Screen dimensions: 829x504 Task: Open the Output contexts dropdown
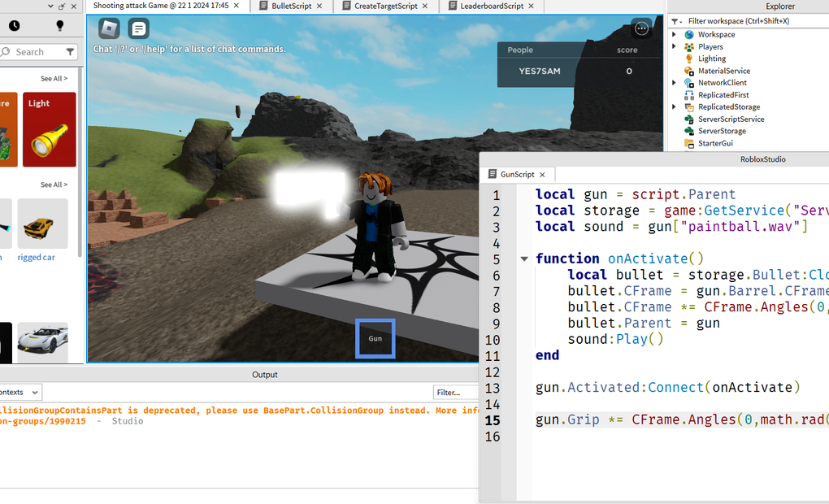click(x=20, y=393)
